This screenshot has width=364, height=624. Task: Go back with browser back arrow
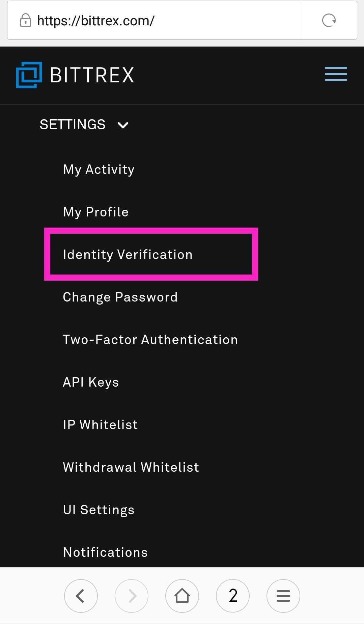[x=81, y=596]
